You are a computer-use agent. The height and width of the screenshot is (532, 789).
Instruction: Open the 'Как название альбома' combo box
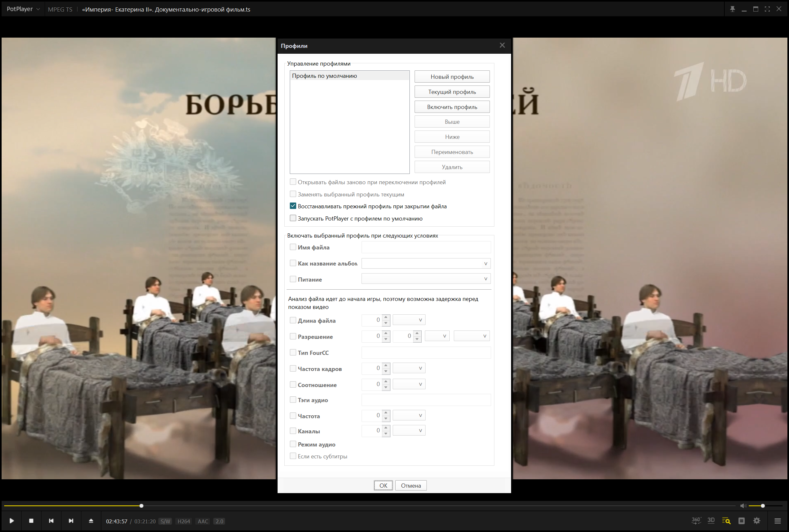point(485,264)
